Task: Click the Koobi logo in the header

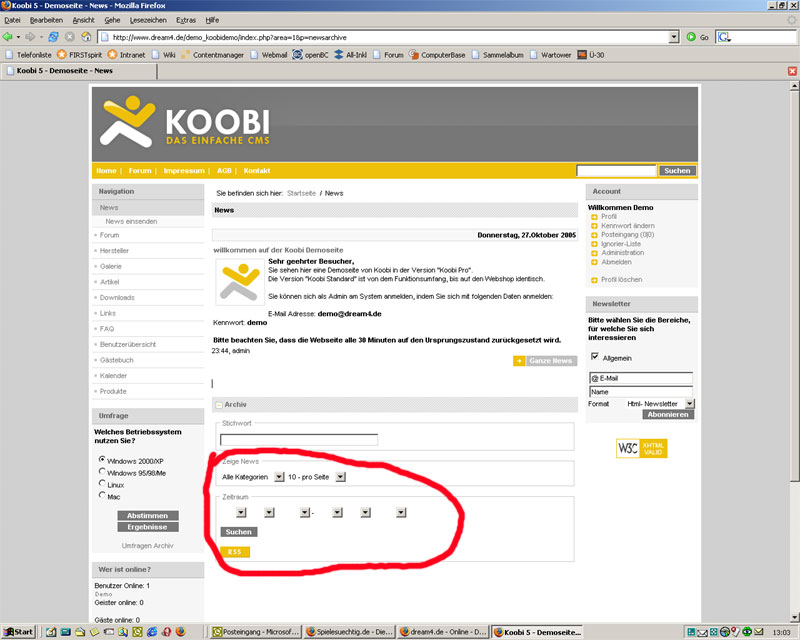Action: pyautogui.click(x=184, y=121)
